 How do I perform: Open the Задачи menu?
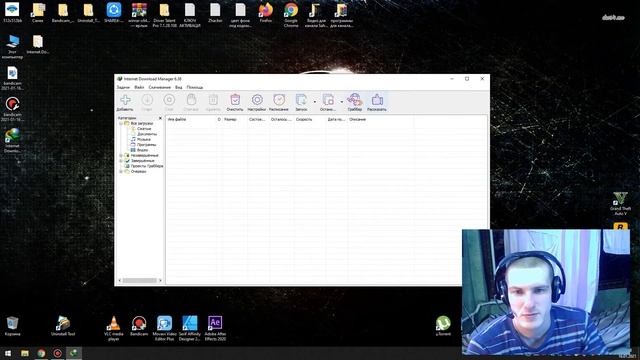pyautogui.click(x=123, y=87)
